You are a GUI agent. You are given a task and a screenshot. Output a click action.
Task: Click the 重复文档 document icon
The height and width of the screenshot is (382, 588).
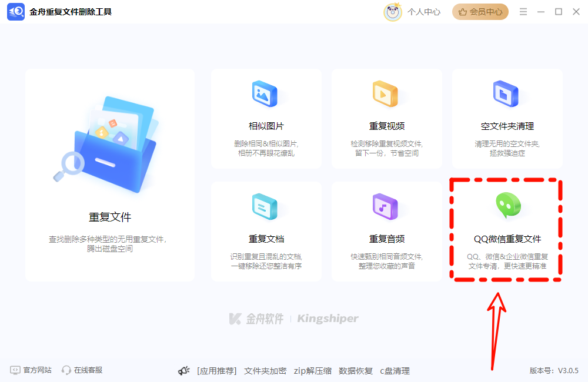[x=265, y=206]
